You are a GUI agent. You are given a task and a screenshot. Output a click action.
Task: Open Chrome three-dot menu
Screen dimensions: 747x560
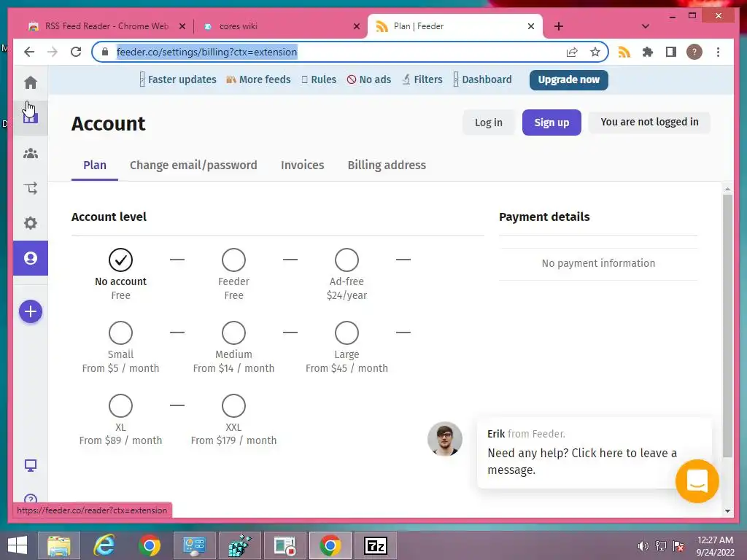718,52
